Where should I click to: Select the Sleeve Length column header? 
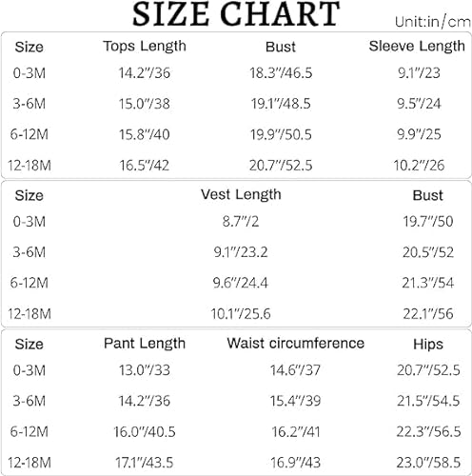click(417, 47)
